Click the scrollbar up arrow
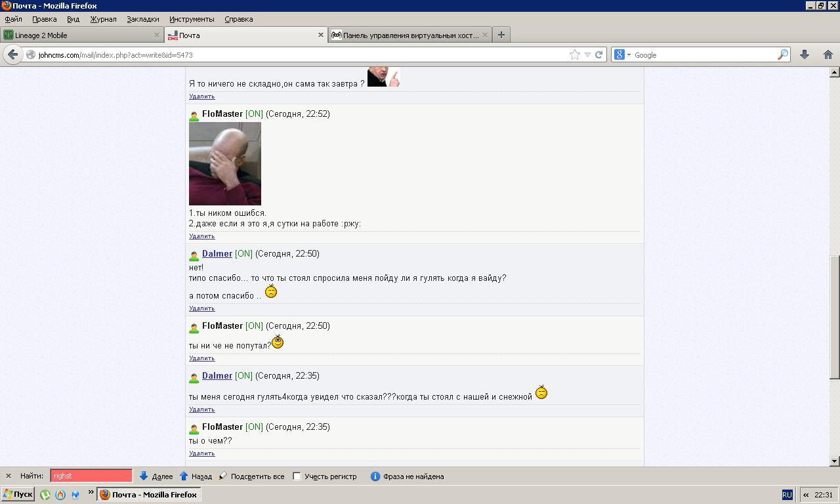 click(835, 72)
